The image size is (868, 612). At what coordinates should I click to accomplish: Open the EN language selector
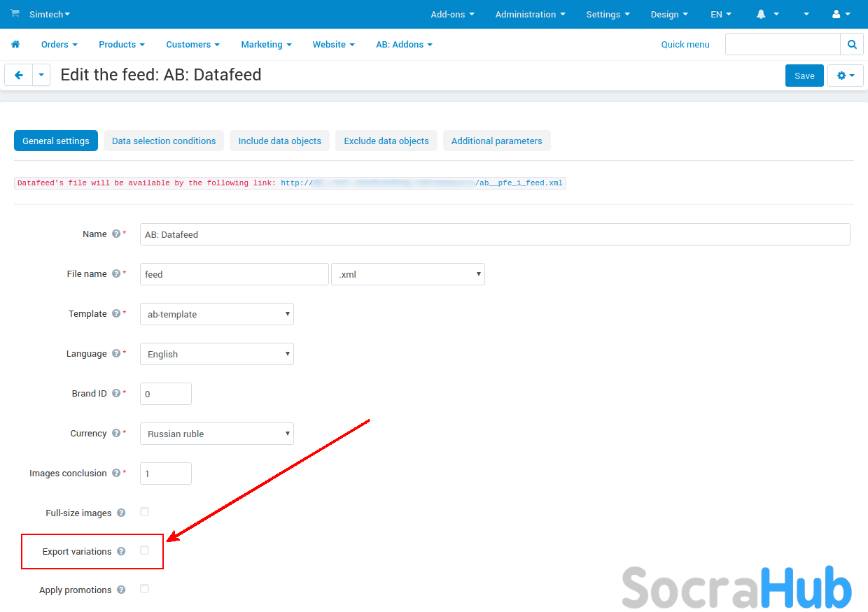tap(721, 14)
